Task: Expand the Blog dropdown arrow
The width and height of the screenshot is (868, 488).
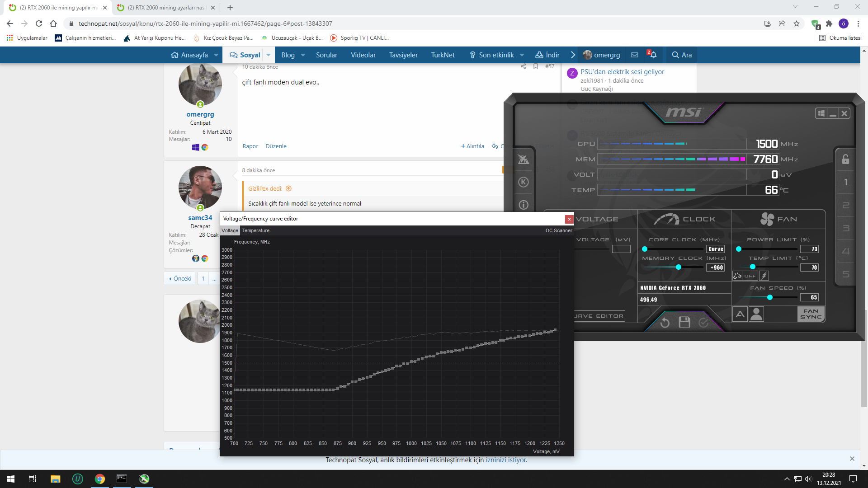Action: [x=303, y=55]
